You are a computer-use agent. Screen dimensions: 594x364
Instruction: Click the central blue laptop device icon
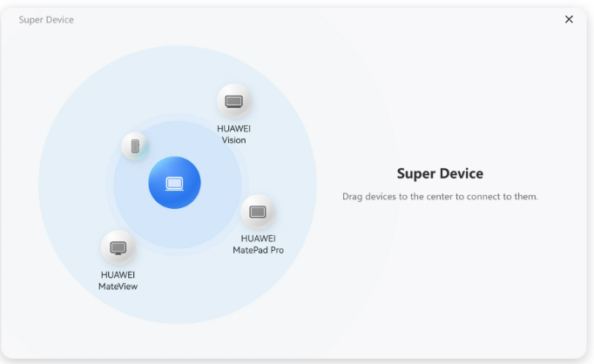click(174, 183)
